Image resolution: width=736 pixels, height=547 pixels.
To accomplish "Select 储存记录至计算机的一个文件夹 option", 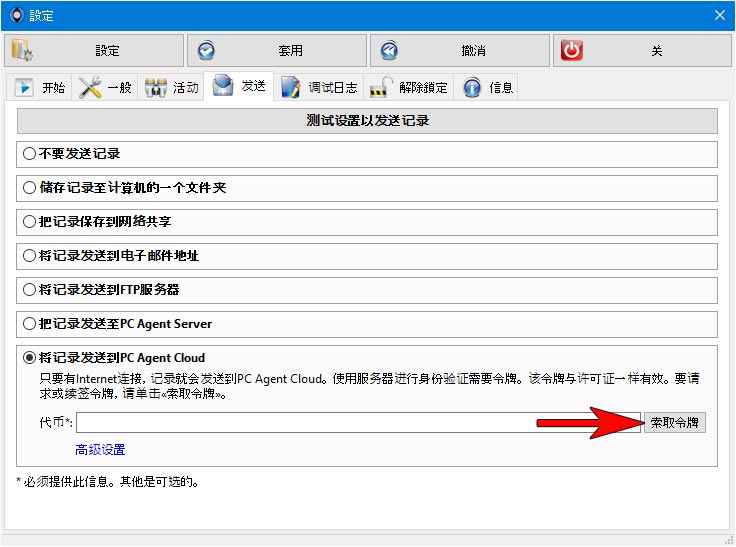I will point(29,188).
